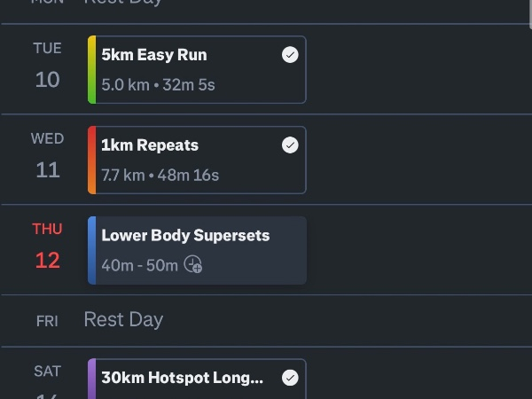The image size is (532, 399).
Task: Select Wednesday the 11th day label
Action: [x=48, y=156]
